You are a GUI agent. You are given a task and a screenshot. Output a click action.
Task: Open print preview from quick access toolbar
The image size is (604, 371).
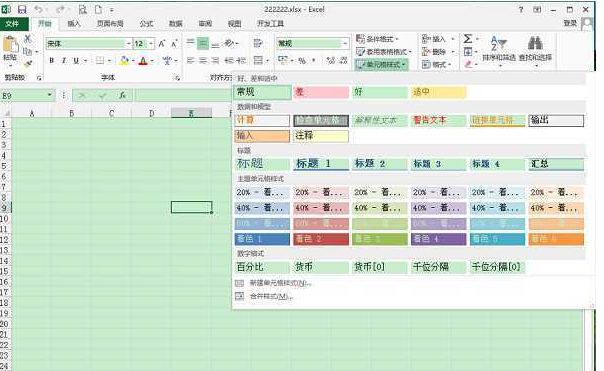(82, 9)
